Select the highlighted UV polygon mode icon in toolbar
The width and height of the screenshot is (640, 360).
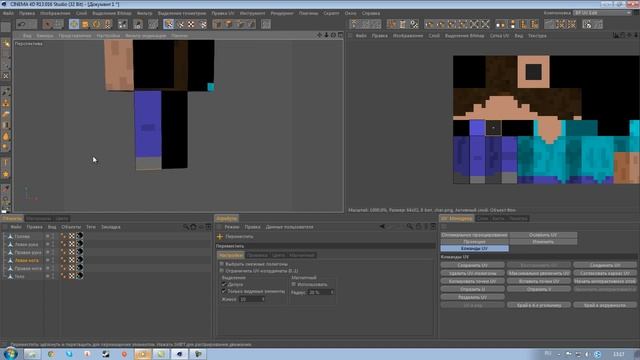169,24
